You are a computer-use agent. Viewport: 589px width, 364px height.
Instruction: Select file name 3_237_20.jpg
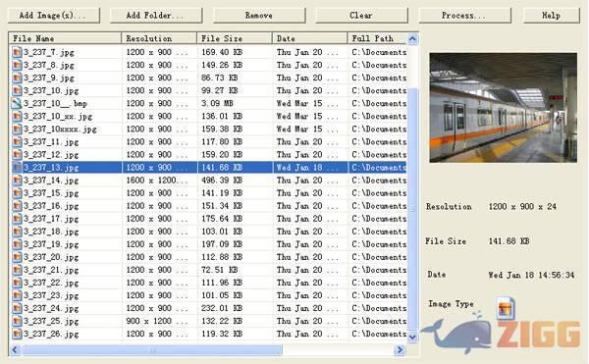point(51,257)
